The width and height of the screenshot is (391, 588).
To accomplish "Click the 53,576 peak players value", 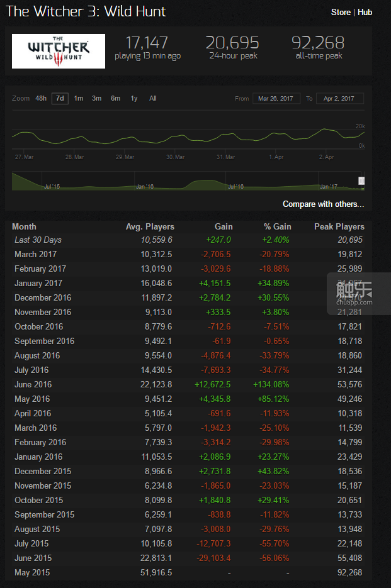I will pos(349,385).
